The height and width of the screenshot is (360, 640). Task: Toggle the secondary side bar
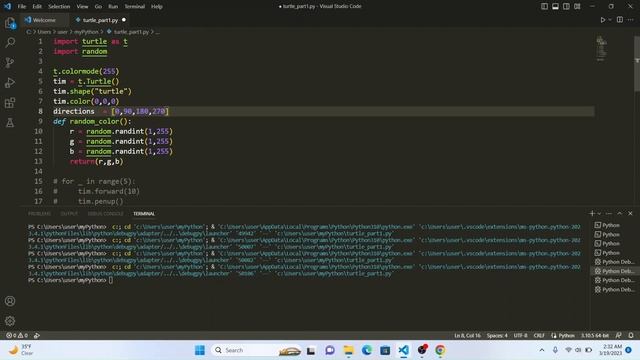pyautogui.click(x=566, y=6)
